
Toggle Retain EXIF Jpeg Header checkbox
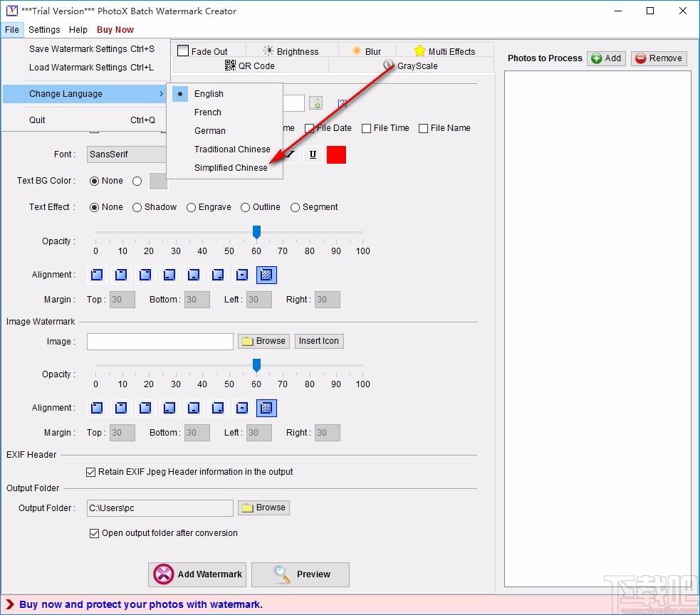click(90, 472)
